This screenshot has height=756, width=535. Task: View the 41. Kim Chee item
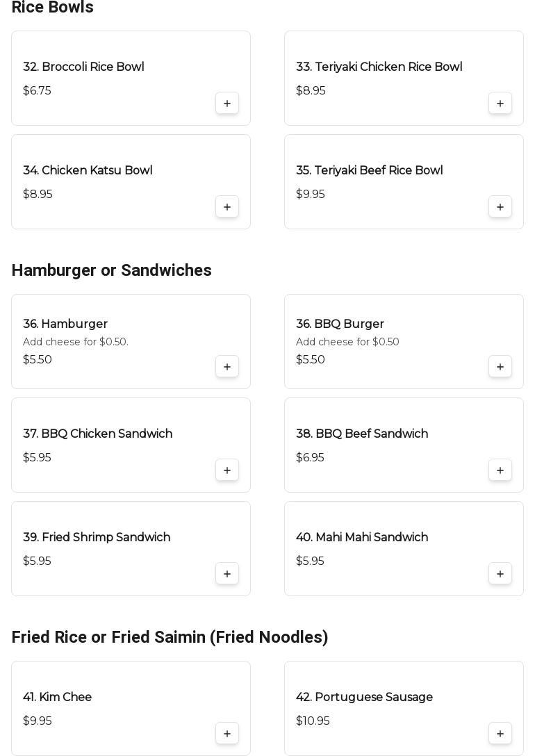[x=57, y=697]
